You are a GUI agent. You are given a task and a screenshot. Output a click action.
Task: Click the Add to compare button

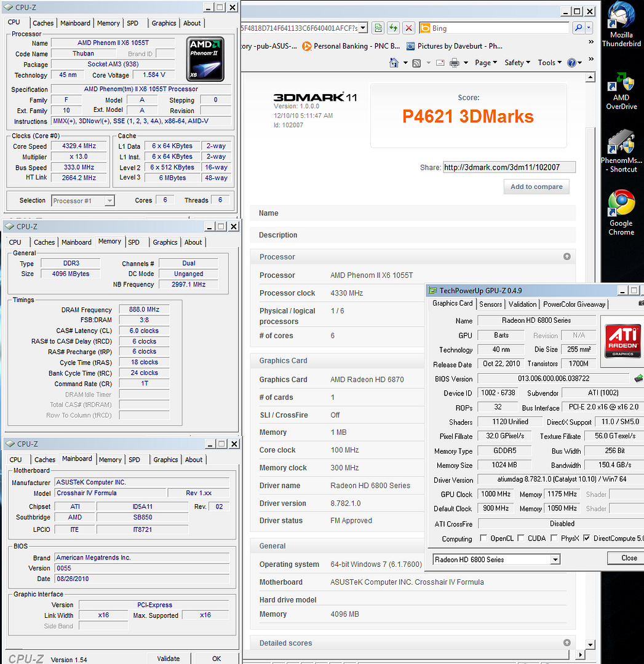click(536, 187)
